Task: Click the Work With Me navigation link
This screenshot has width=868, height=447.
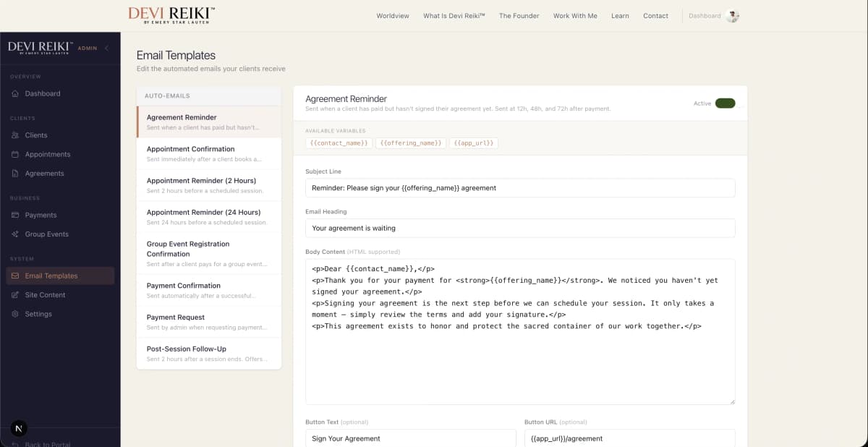Action: pyautogui.click(x=575, y=15)
